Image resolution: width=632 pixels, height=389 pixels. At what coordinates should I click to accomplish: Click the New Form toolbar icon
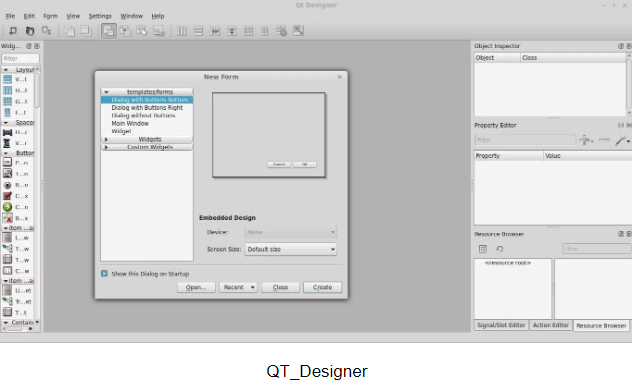point(13,31)
